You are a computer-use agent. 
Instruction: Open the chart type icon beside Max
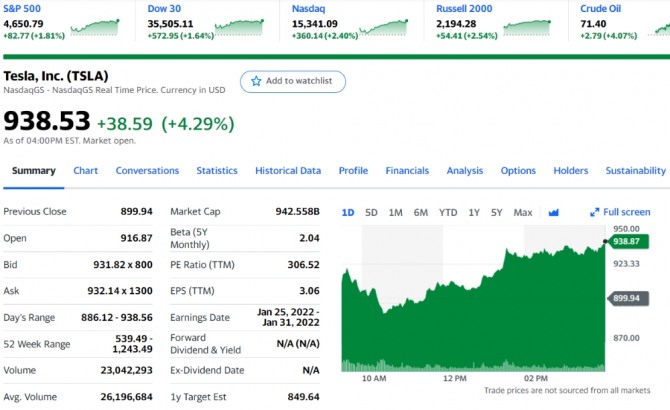coord(554,212)
